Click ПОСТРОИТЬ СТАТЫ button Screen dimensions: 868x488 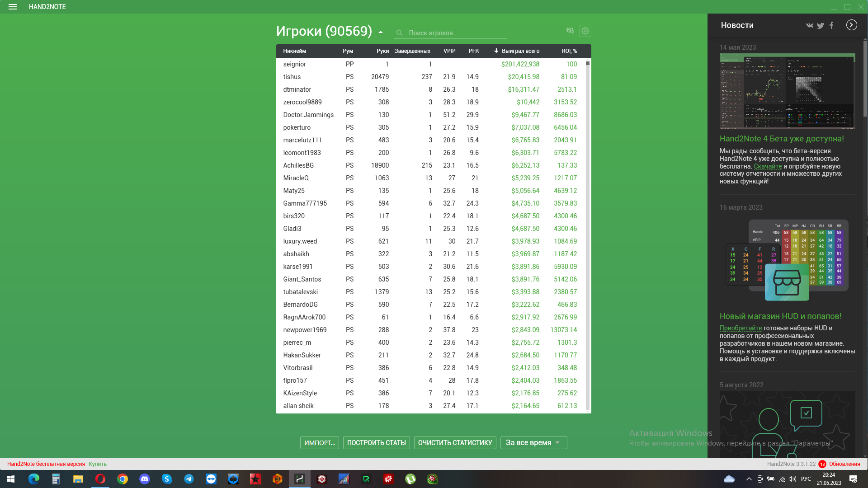[x=377, y=442]
